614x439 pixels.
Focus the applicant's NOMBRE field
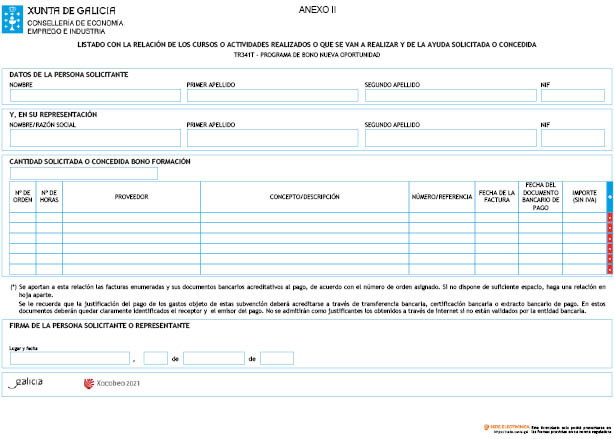point(94,97)
